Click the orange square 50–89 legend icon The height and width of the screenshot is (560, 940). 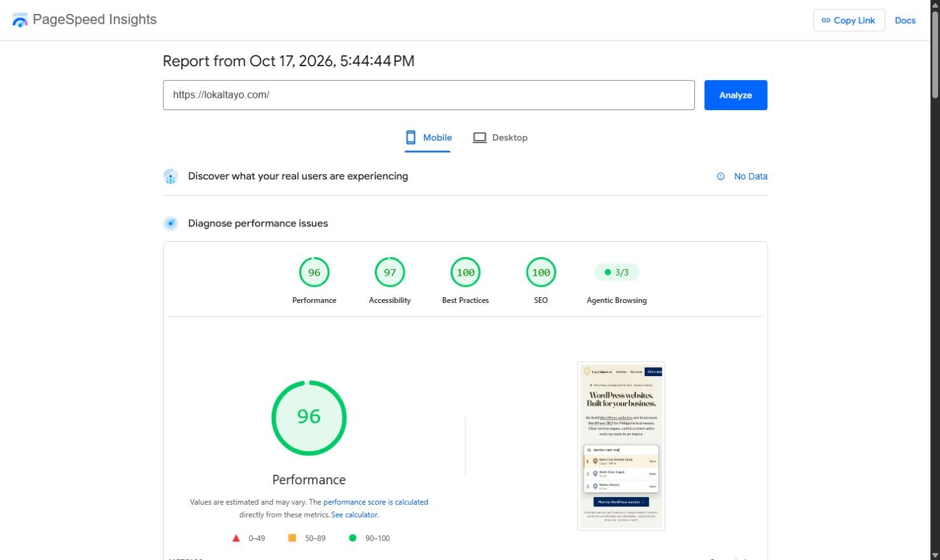coord(292,538)
